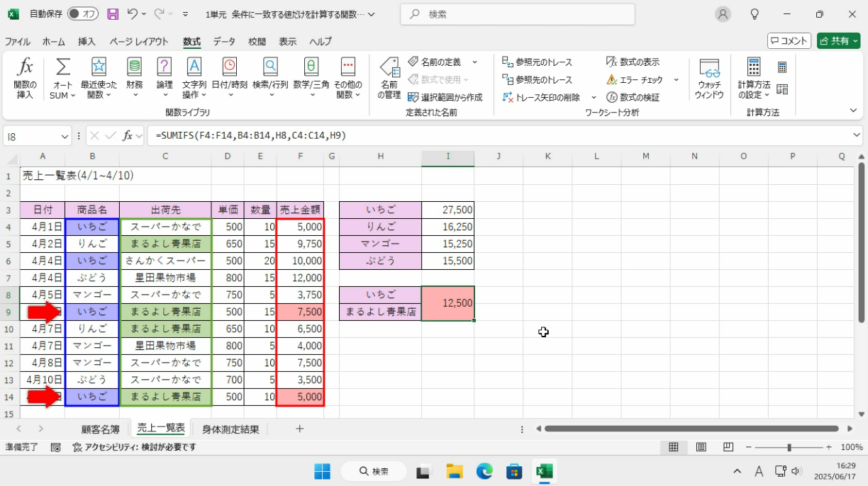Screen dimensions: 868x486
Task: Open the Remove Arrows dropdown arrow
Action: pyautogui.click(x=595, y=97)
